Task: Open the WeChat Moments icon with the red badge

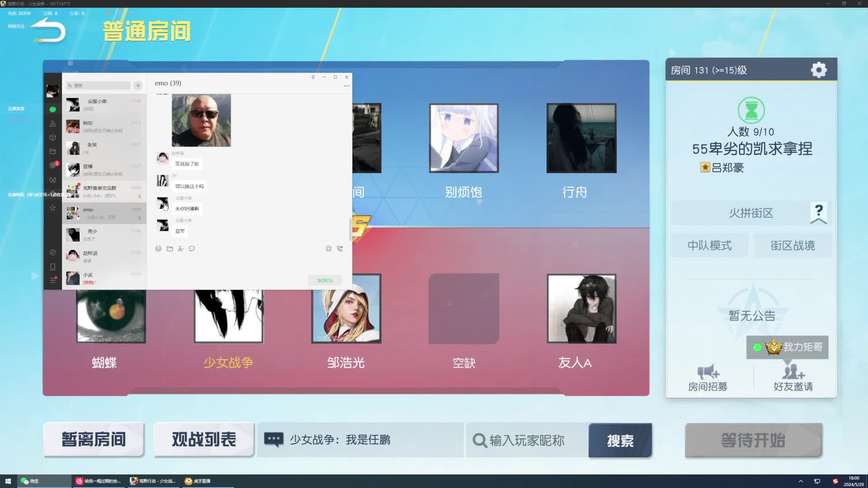Action: coord(53,165)
